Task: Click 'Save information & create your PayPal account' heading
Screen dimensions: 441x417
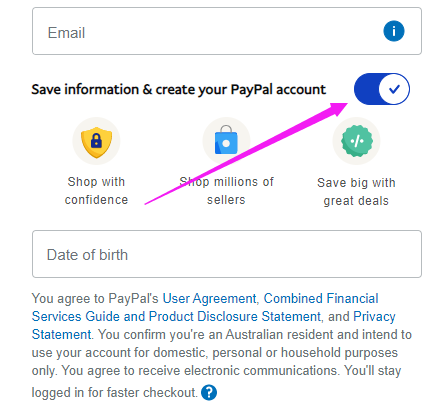Action: click(178, 89)
